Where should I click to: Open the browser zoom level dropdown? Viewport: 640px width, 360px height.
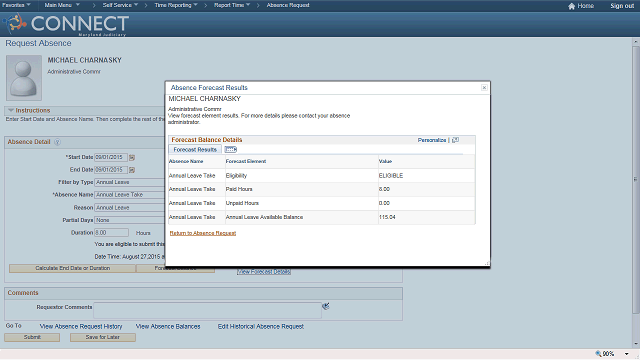click(627, 354)
